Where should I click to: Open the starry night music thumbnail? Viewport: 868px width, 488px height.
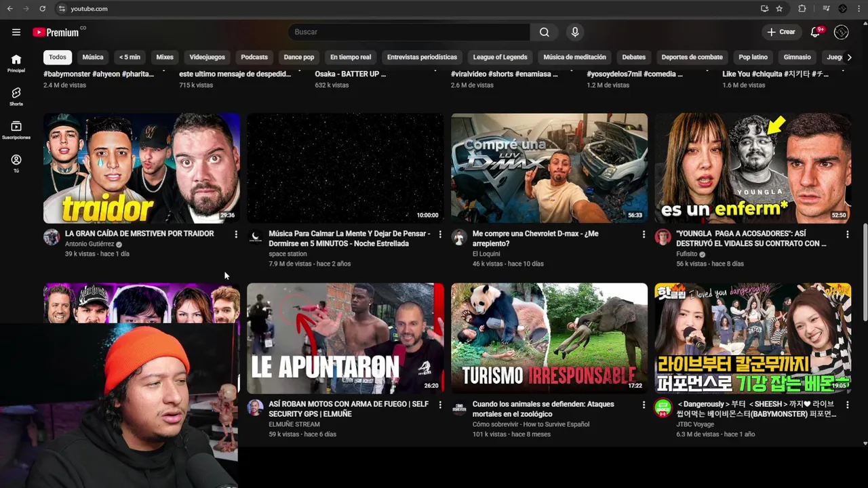[345, 168]
